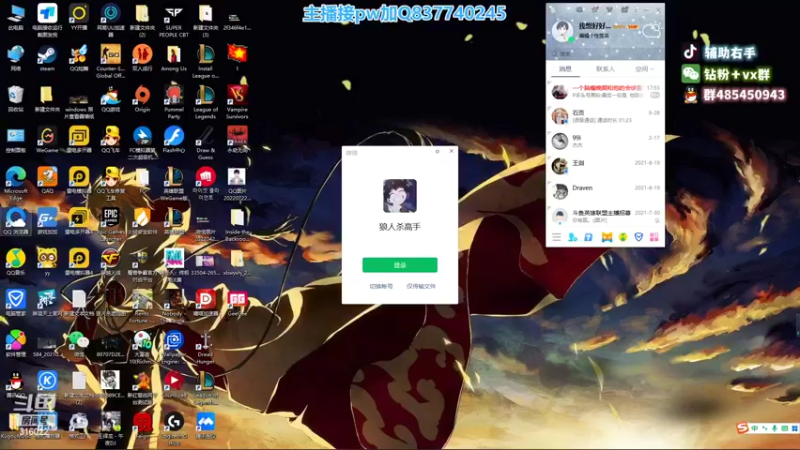The image size is (800, 450).
Task: Open the SUPER PEOPLE CBT shortcut
Action: [173, 21]
